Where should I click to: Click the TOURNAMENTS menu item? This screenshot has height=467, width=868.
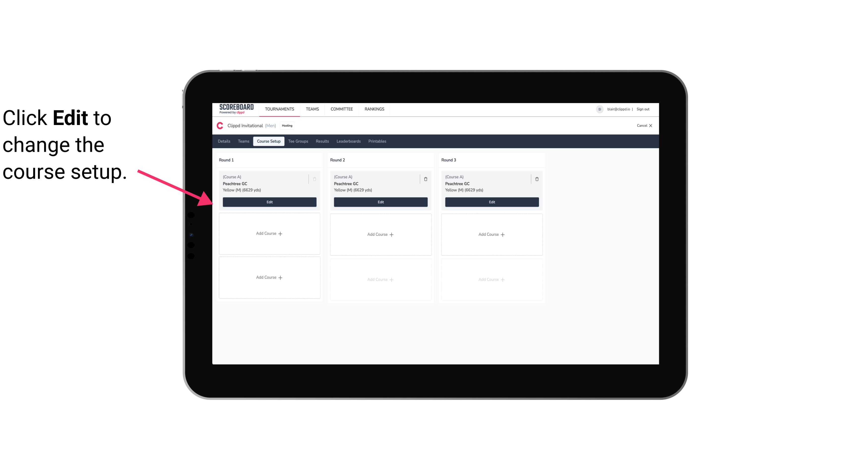point(280,109)
